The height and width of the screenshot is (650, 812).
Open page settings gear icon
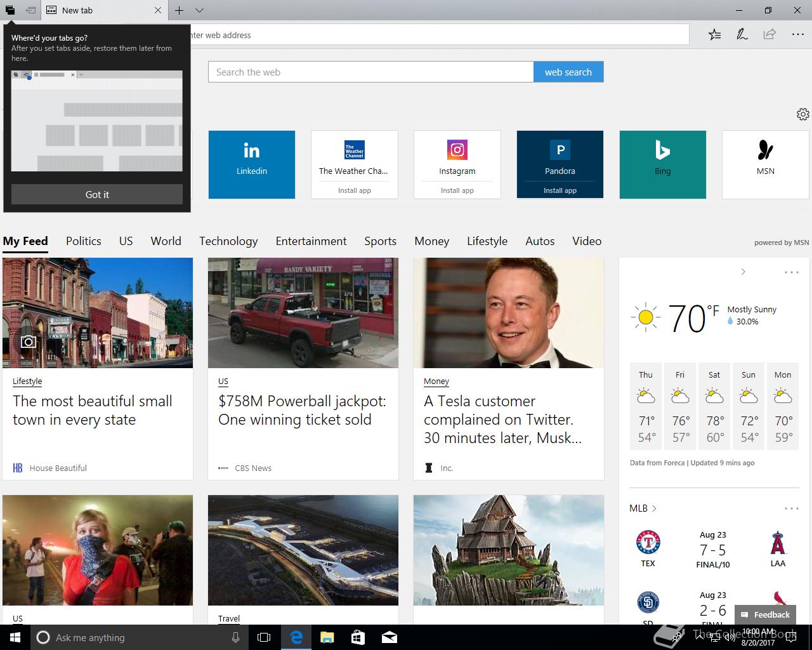[x=803, y=114]
